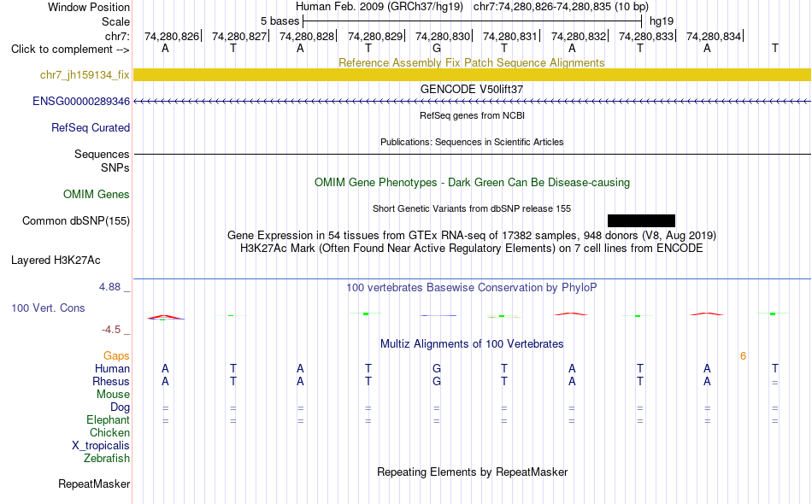The image size is (812, 504).
Task: Click the Common dbSNP(155) track label
Action: pos(75,221)
